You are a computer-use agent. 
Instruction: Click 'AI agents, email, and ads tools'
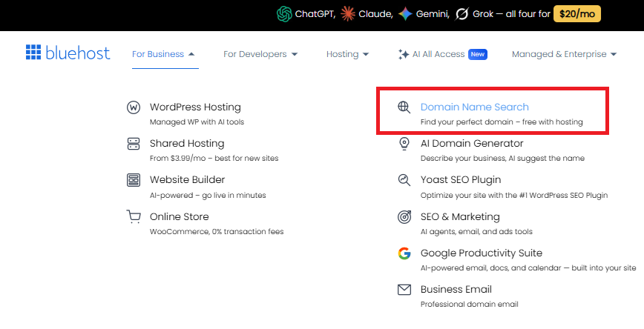click(x=476, y=232)
